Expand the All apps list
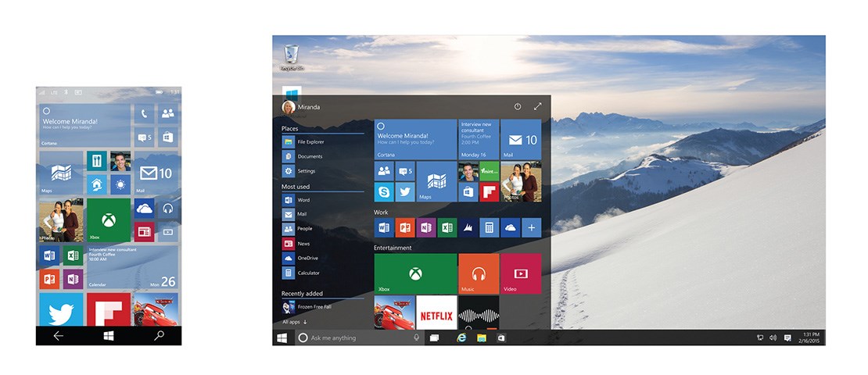 (x=295, y=321)
